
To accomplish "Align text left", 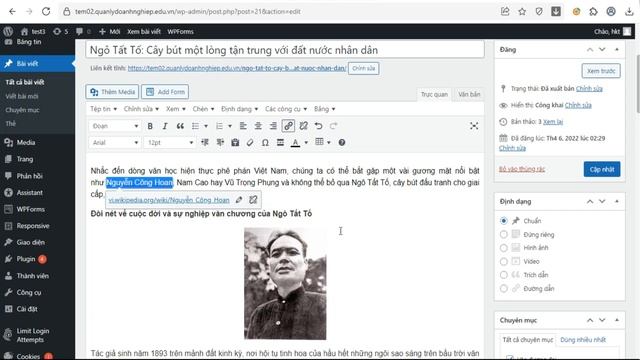I will [x=243, y=126].
